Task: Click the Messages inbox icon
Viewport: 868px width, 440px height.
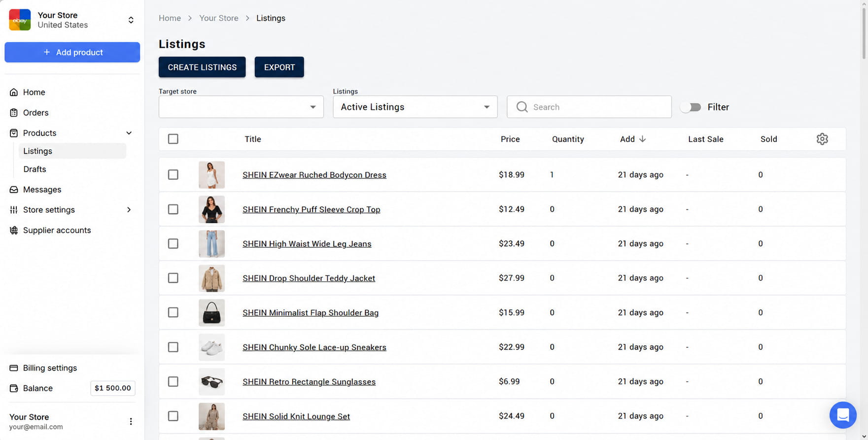Action: point(14,190)
